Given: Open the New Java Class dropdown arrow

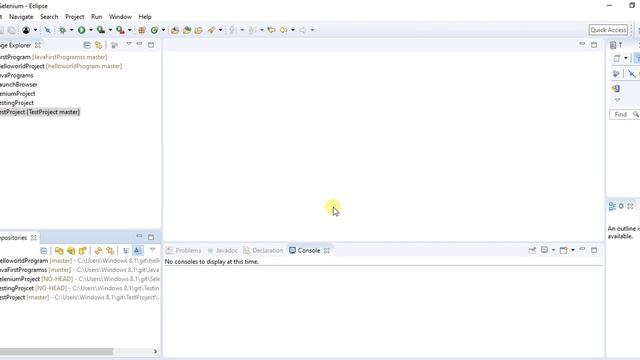Looking at the screenshot, I should (x=163, y=30).
